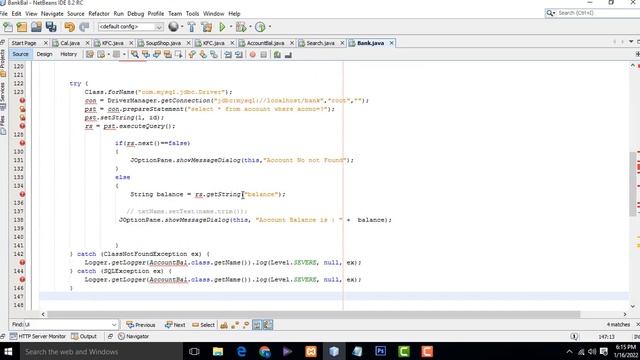Switch to the AccountBal.java tab

[x=265, y=43]
